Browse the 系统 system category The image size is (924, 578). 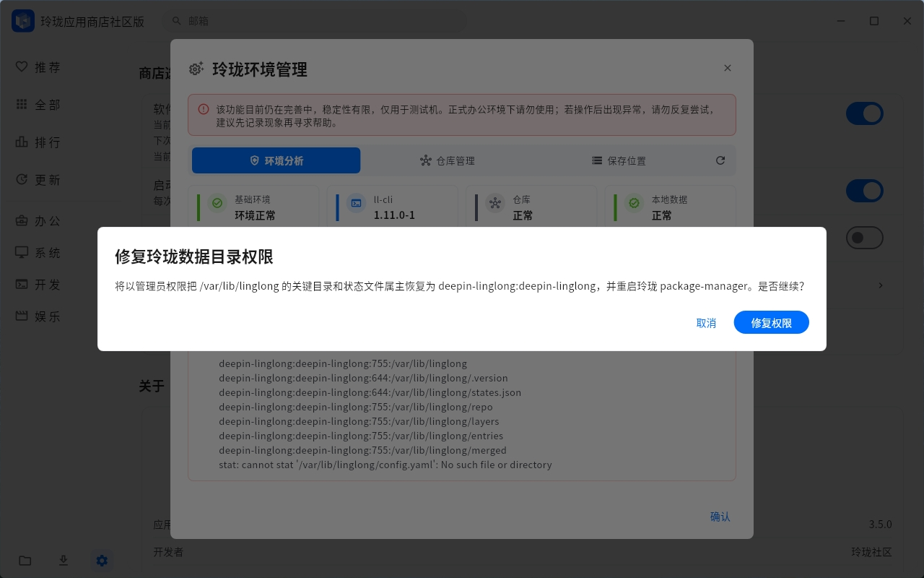pyautogui.click(x=38, y=253)
